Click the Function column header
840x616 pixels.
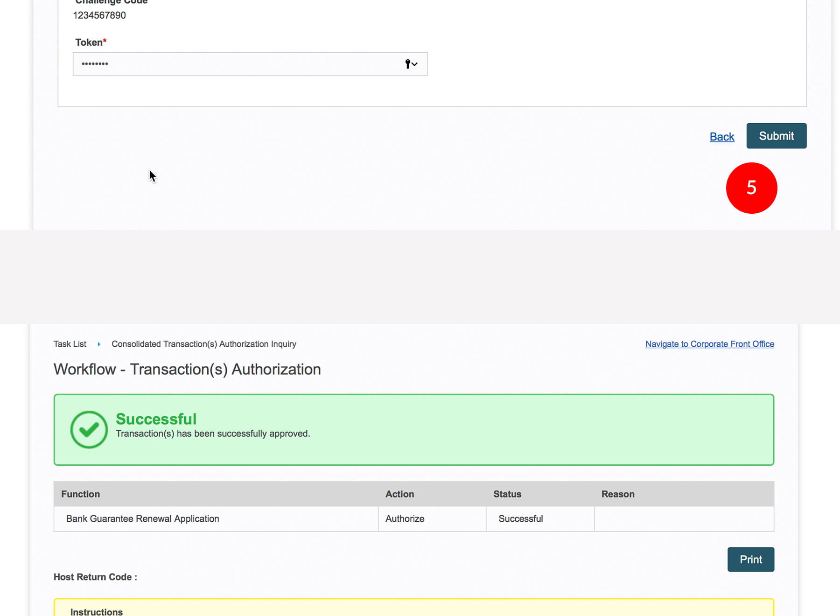coord(80,494)
